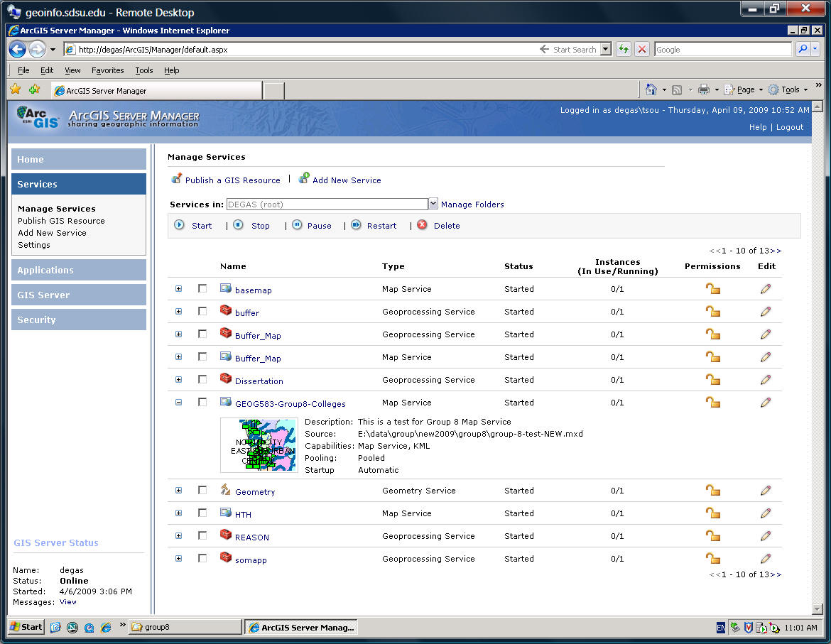Viewport: 831px width, 644px height.
Task: Open the Help link in header
Action: (x=758, y=127)
